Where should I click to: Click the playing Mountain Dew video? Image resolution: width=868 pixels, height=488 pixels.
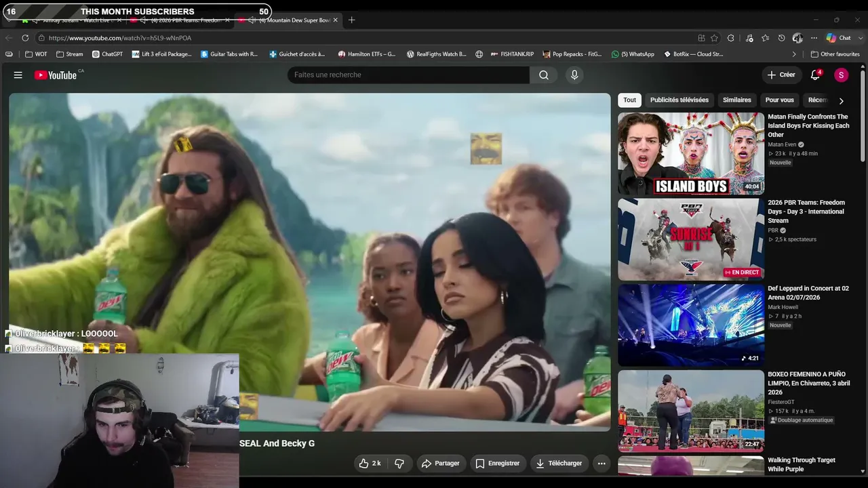[310, 262]
